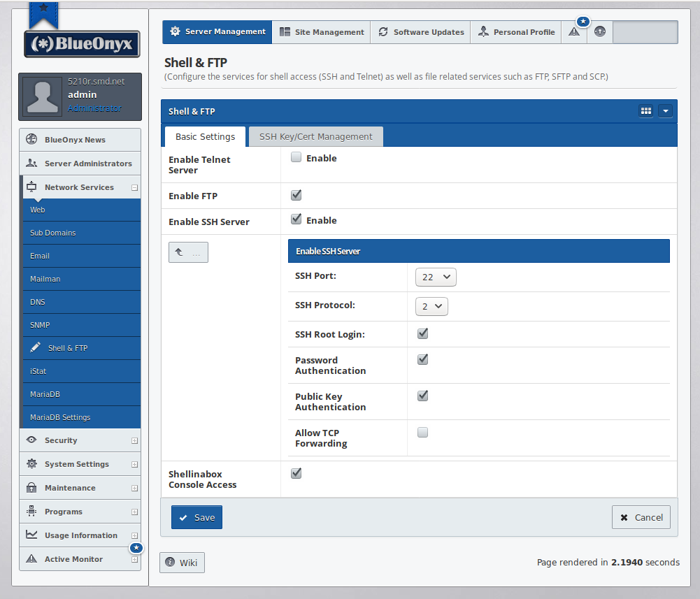Click the globe icon beside BlueOnyx News
This screenshot has width=700, height=599.
(31, 139)
